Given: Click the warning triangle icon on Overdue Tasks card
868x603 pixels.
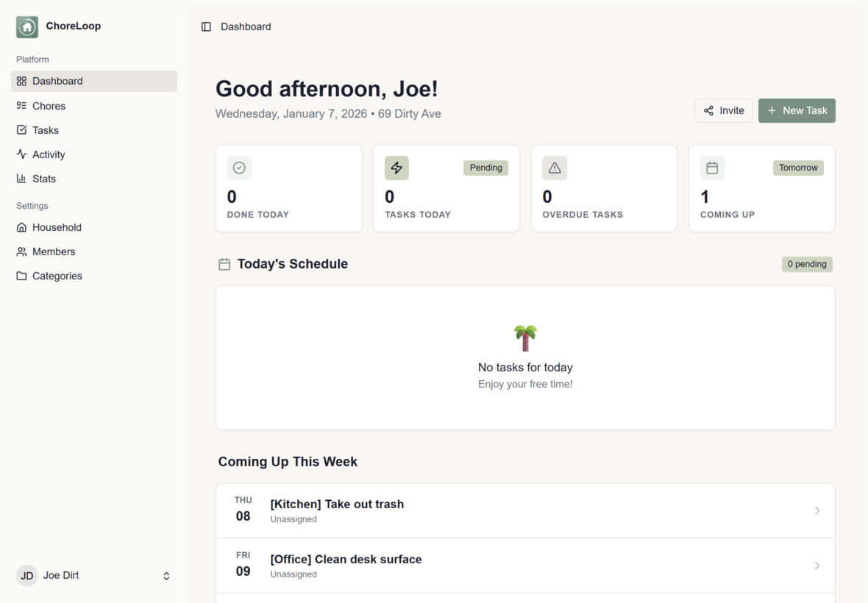Looking at the screenshot, I should [555, 168].
